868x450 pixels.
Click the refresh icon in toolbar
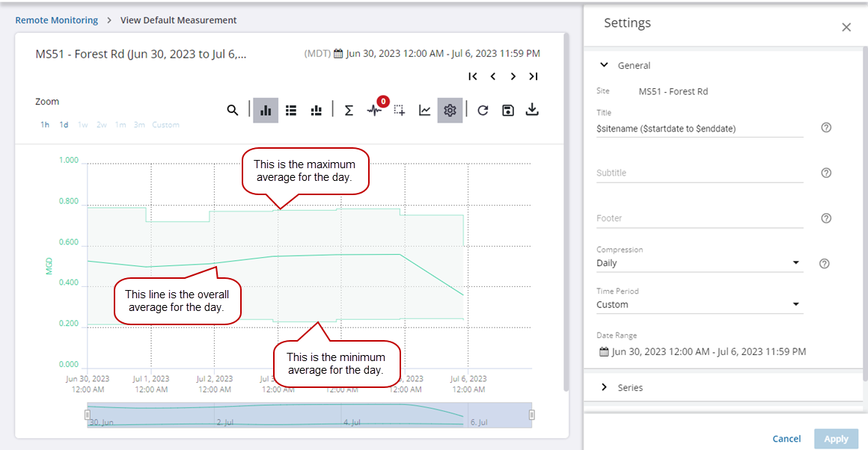tap(483, 110)
